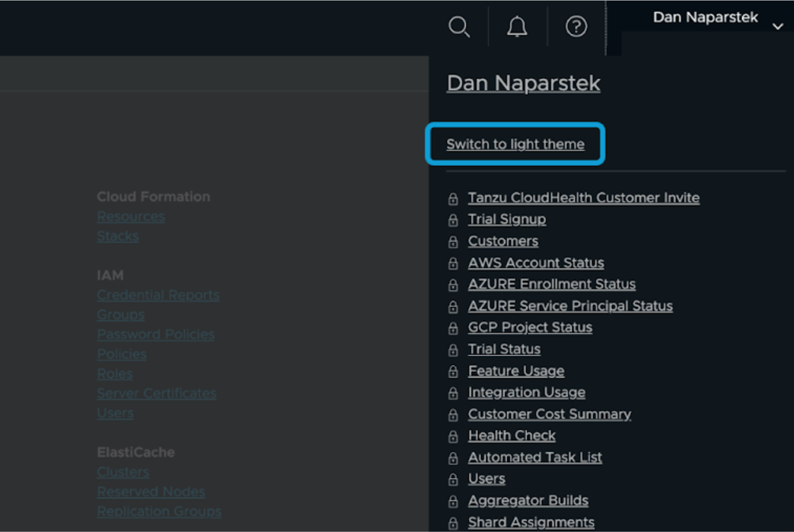View ElastiCache Clusters
Screen dimensions: 794x532
123,472
